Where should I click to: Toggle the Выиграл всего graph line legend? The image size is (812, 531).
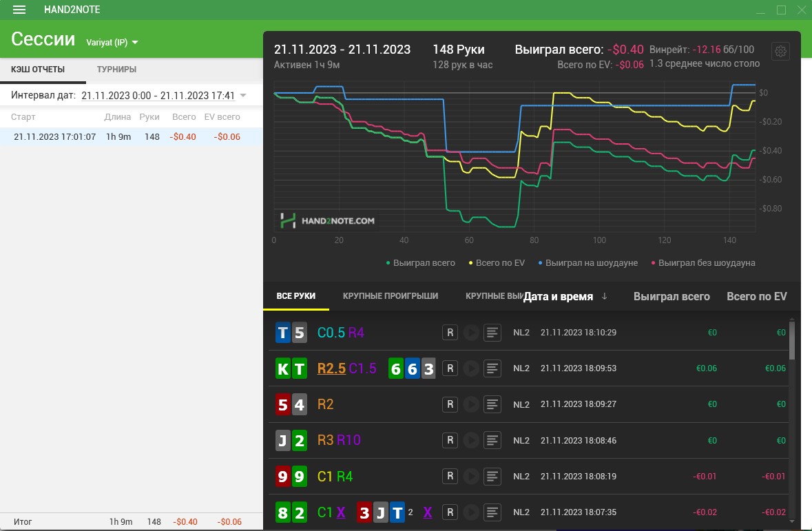(x=421, y=262)
